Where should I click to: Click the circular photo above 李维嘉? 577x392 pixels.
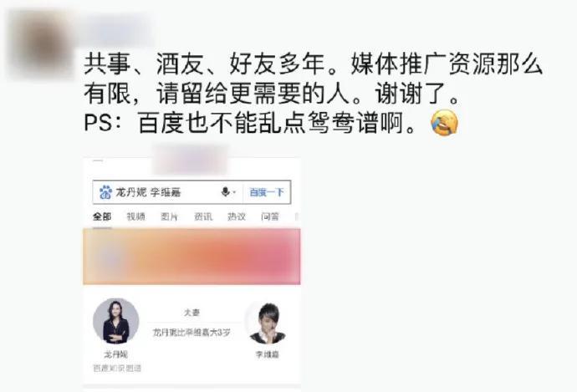pyautogui.click(x=268, y=322)
